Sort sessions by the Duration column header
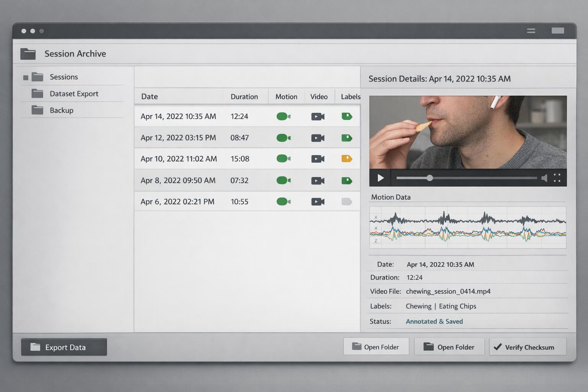 coord(244,97)
